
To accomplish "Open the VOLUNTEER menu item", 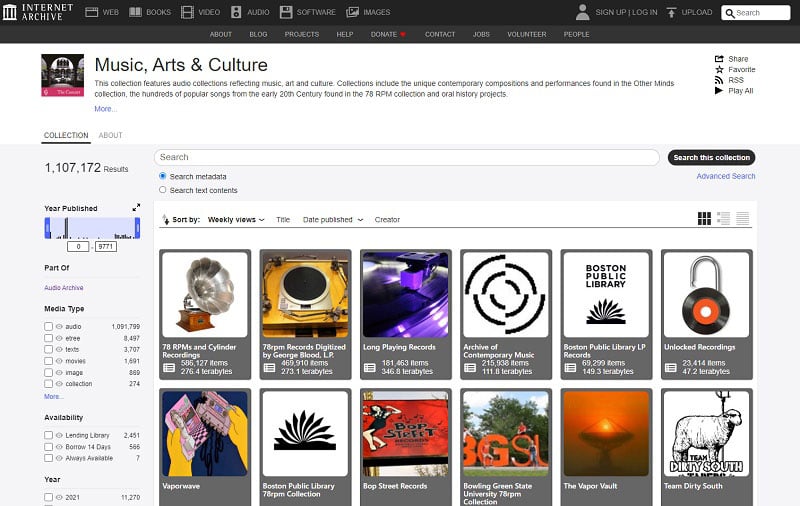I will coord(527,34).
